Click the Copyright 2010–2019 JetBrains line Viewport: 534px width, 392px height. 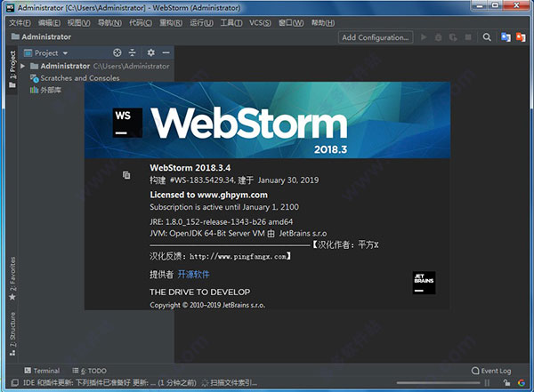tap(207, 305)
